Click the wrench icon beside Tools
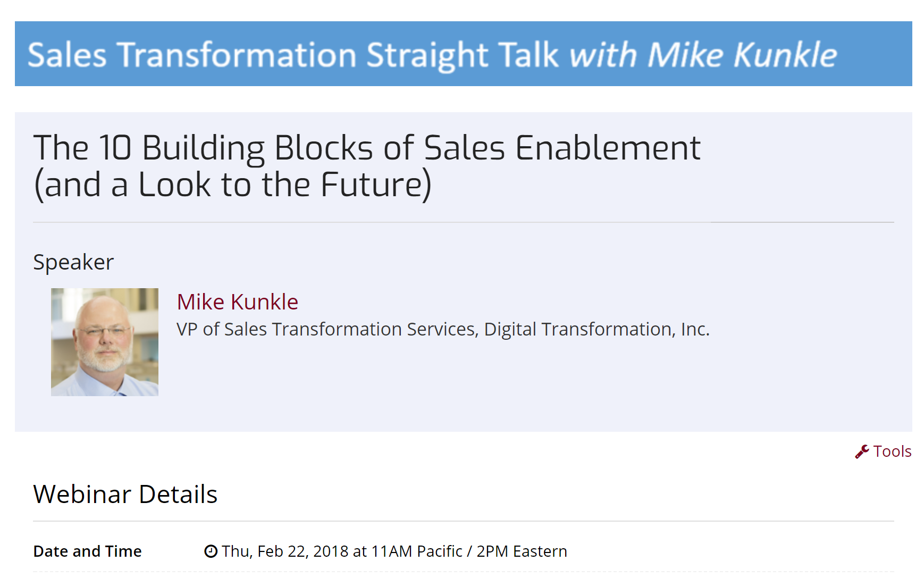The width and height of the screenshot is (924, 578). coord(862,451)
